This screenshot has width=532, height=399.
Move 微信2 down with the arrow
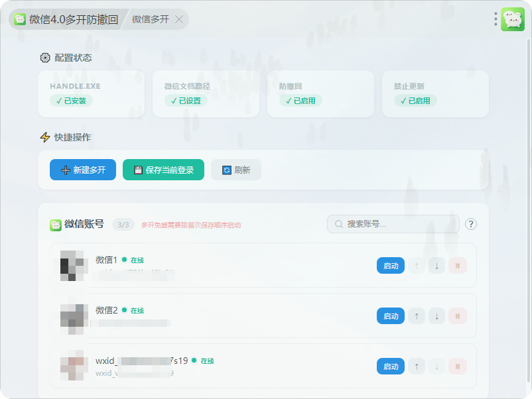point(436,316)
